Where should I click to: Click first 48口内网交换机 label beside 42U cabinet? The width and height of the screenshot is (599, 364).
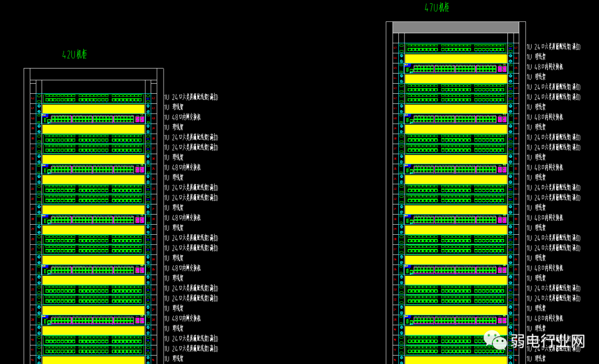pyautogui.click(x=182, y=117)
